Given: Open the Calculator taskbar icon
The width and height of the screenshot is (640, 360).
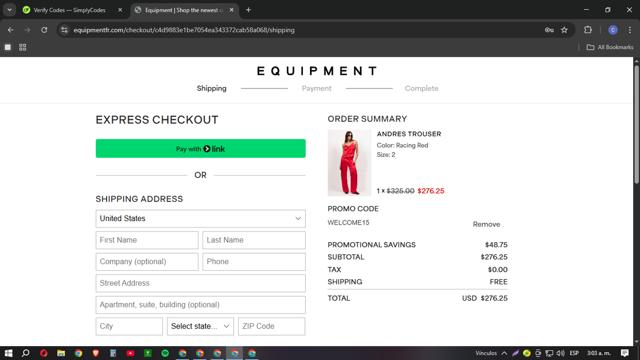Looking at the screenshot, I should (x=113, y=353).
